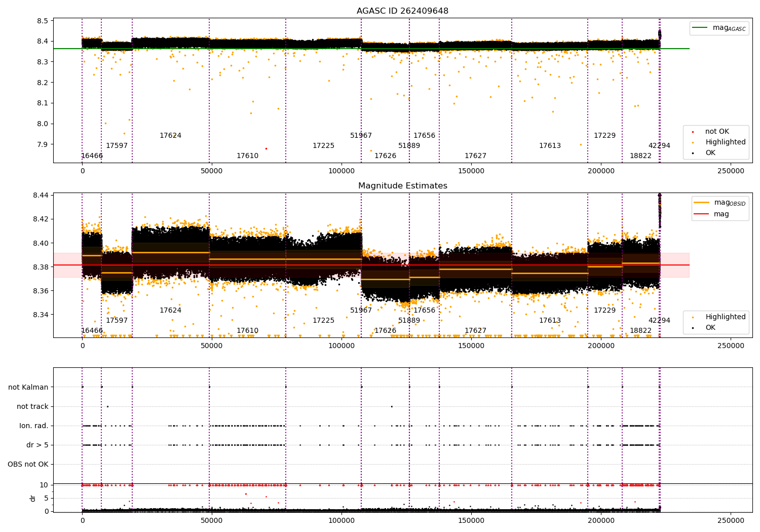The height and width of the screenshot is (532, 760).
Task: Click obsid label 17627 in Magnitude Estimates panel
Action: tap(475, 331)
